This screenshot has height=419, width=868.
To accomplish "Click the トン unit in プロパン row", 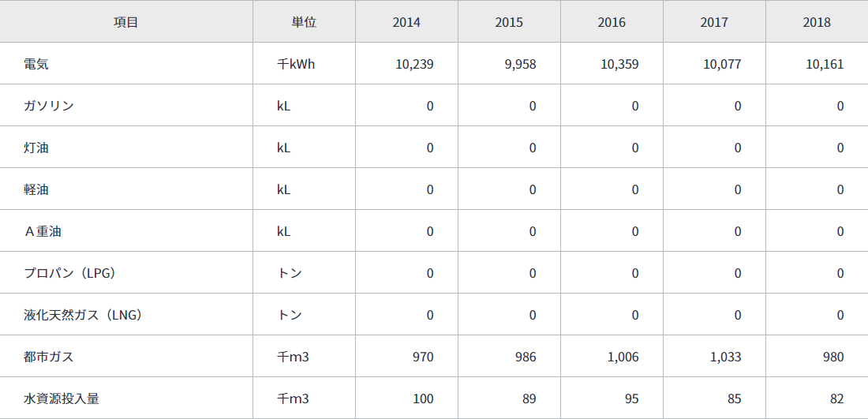I will coord(290,274).
